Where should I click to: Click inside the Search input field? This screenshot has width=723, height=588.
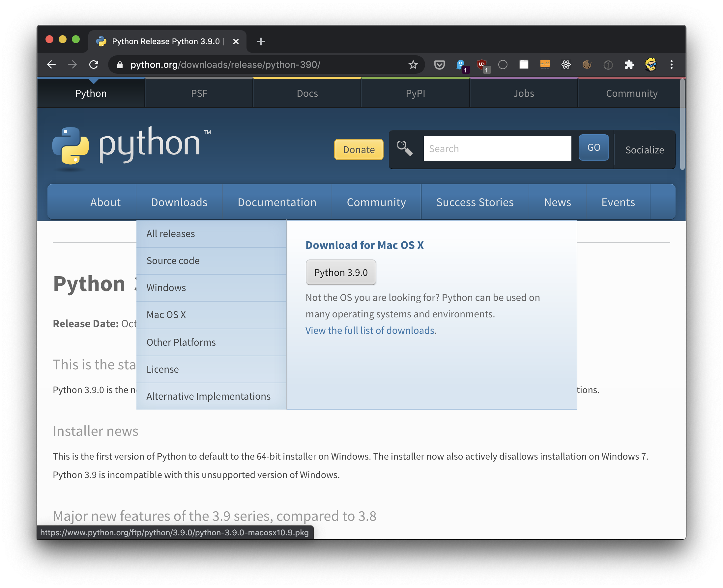[497, 148]
